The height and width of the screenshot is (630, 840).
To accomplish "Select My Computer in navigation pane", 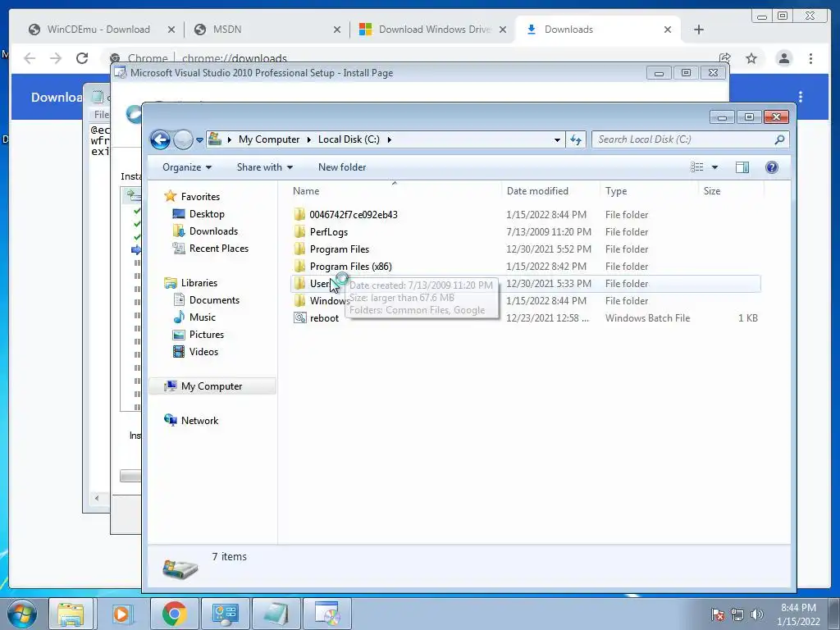I will [x=211, y=386].
